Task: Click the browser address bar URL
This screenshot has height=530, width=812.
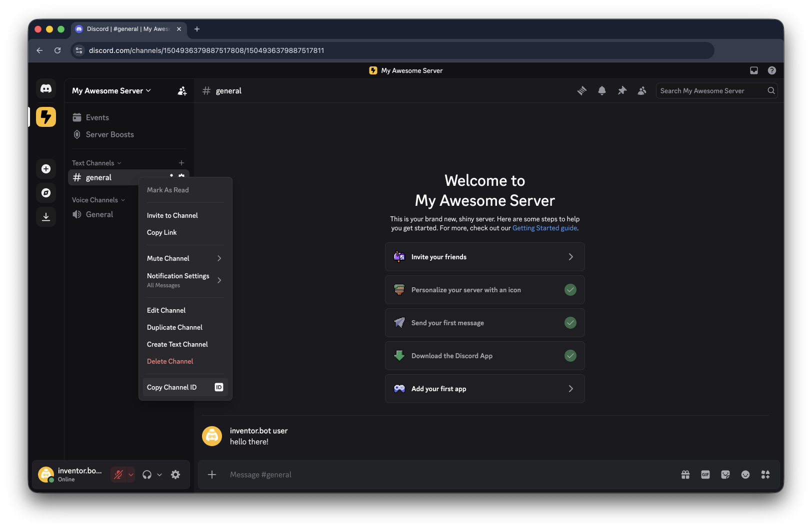Action: point(206,50)
